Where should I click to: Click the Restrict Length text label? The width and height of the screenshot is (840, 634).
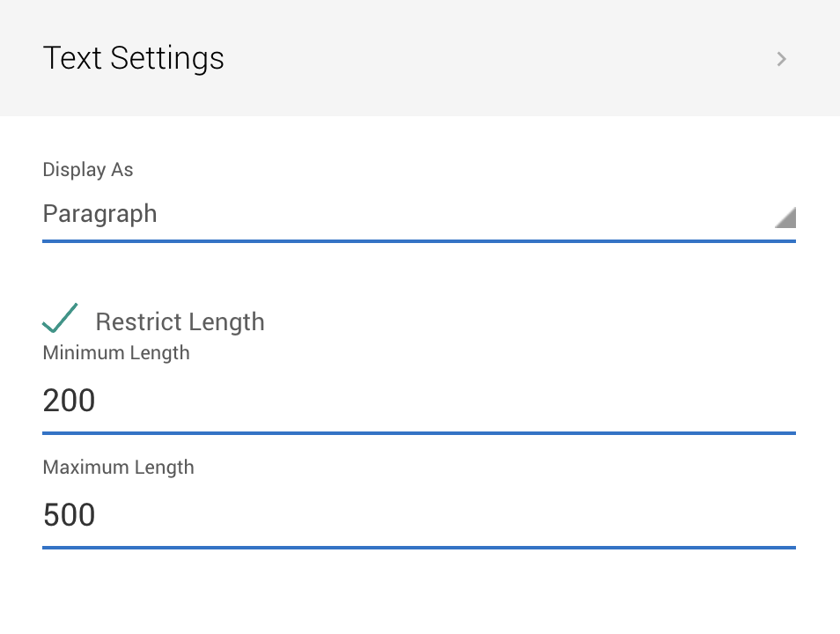(x=180, y=321)
